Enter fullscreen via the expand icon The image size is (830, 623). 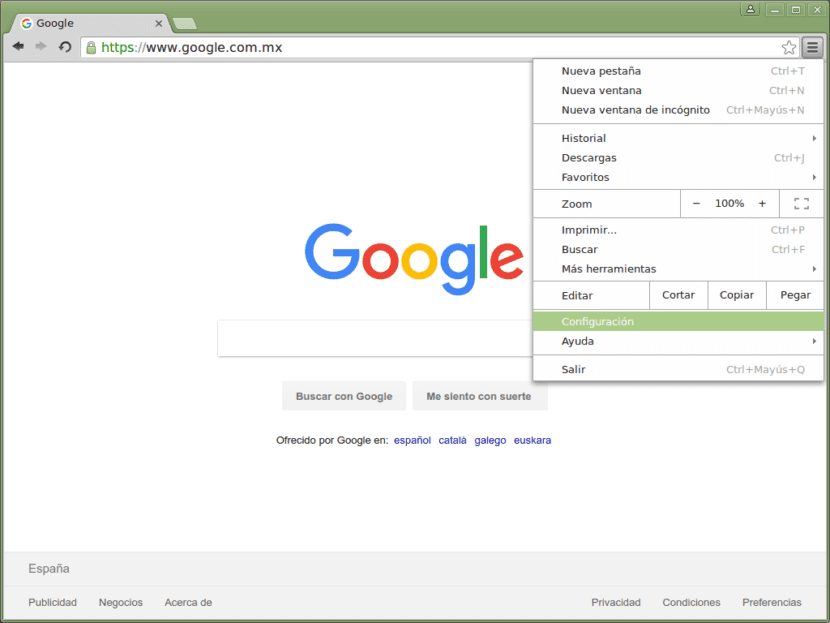[800, 203]
